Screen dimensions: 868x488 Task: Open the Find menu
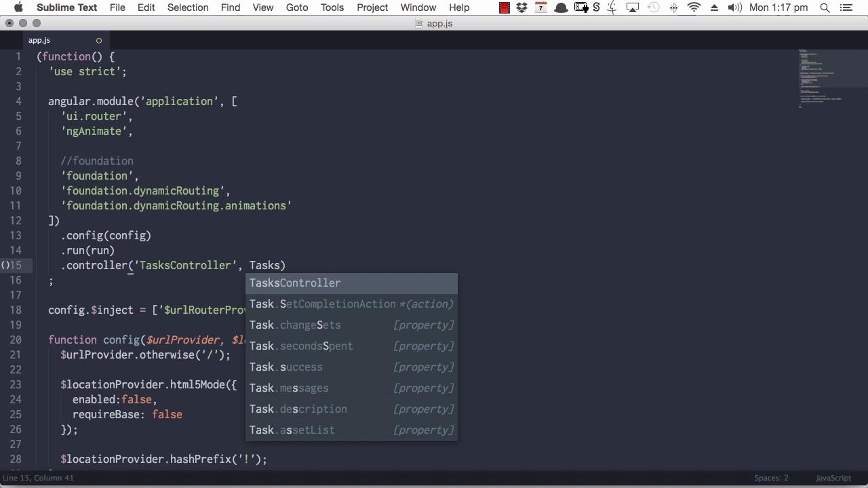point(231,7)
